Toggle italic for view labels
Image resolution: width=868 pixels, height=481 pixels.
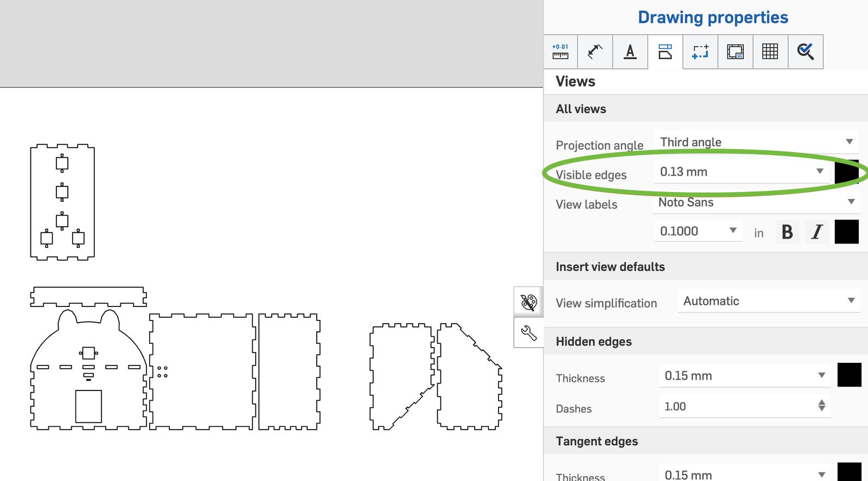816,232
